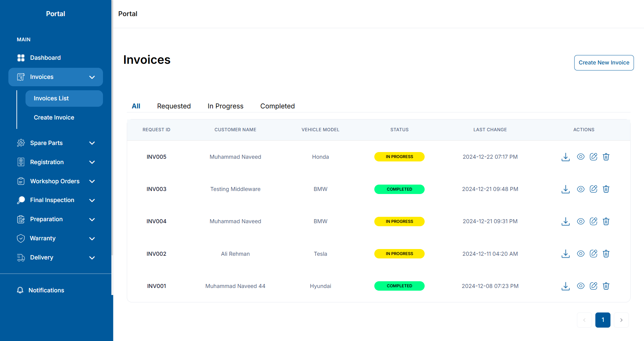
Task: Click vehicle model Hyundai
Action: pyautogui.click(x=320, y=286)
